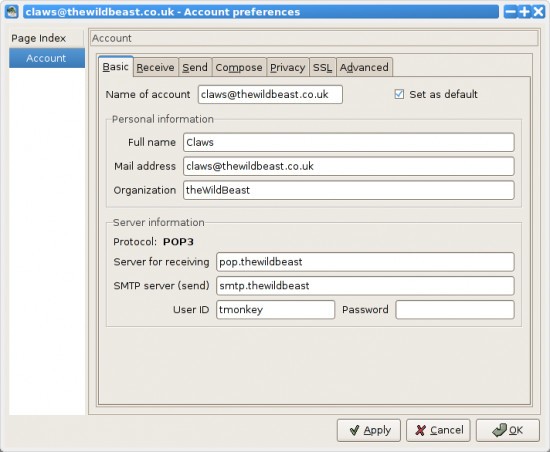Click the Name of account field
This screenshot has height=452, width=550.
pos(270,94)
